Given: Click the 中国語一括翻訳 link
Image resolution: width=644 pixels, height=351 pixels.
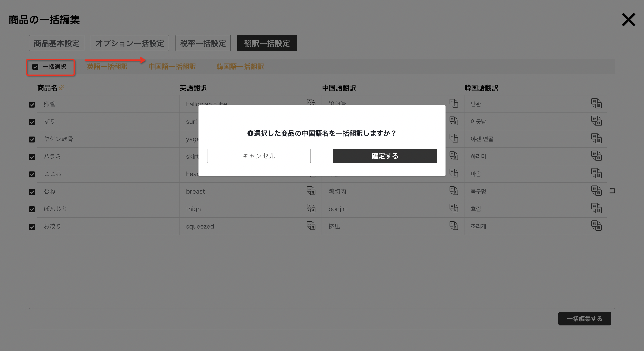Looking at the screenshot, I should click(x=172, y=66).
